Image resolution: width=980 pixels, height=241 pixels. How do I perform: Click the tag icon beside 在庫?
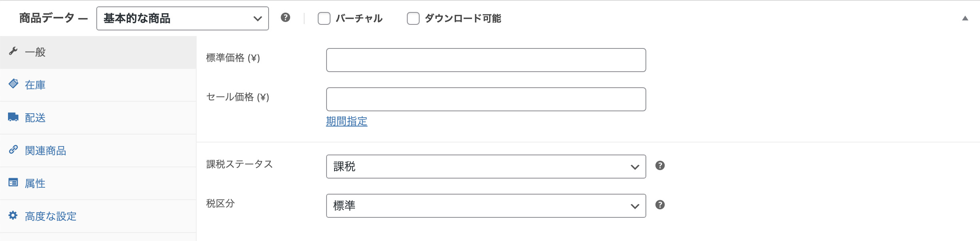click(x=13, y=84)
